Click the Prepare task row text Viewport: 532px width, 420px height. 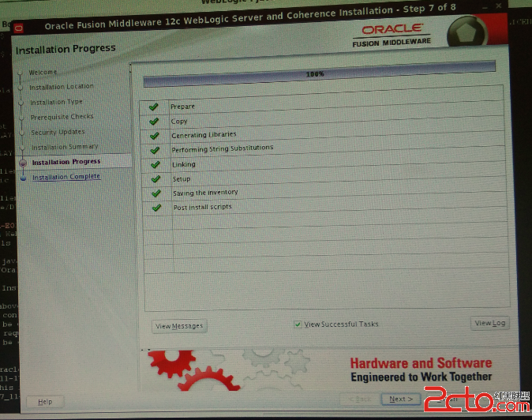click(x=182, y=107)
